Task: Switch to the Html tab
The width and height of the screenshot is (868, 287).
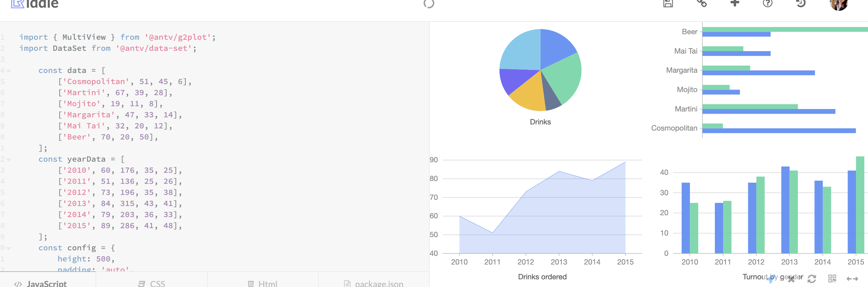Action: click(x=263, y=279)
